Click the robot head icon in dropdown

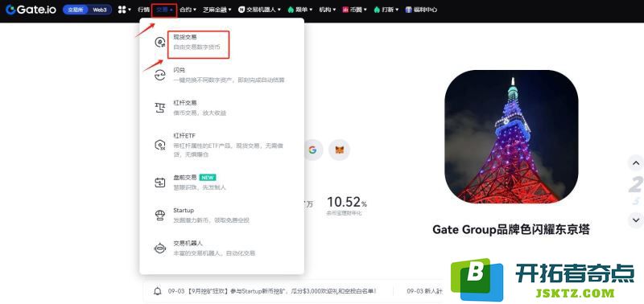[x=159, y=249]
